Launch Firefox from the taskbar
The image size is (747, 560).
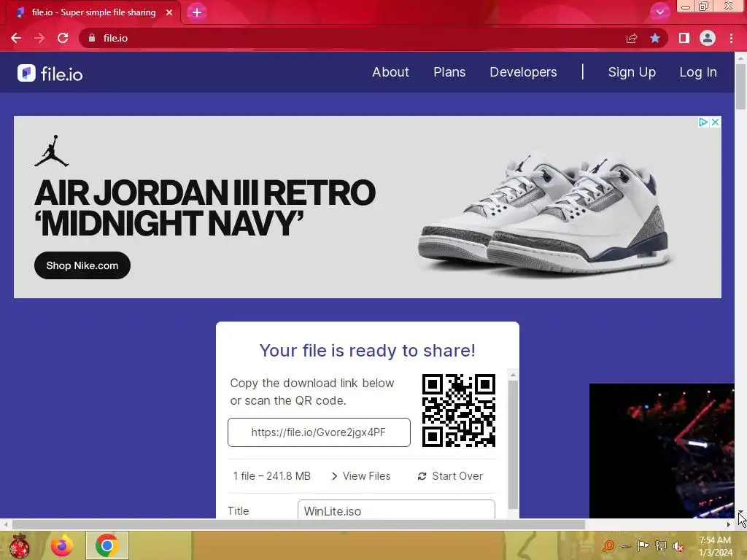[x=62, y=545]
